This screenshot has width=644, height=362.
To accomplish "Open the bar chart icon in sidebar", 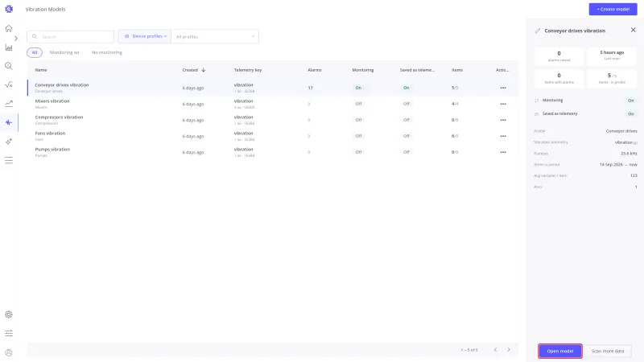I will click(9, 47).
